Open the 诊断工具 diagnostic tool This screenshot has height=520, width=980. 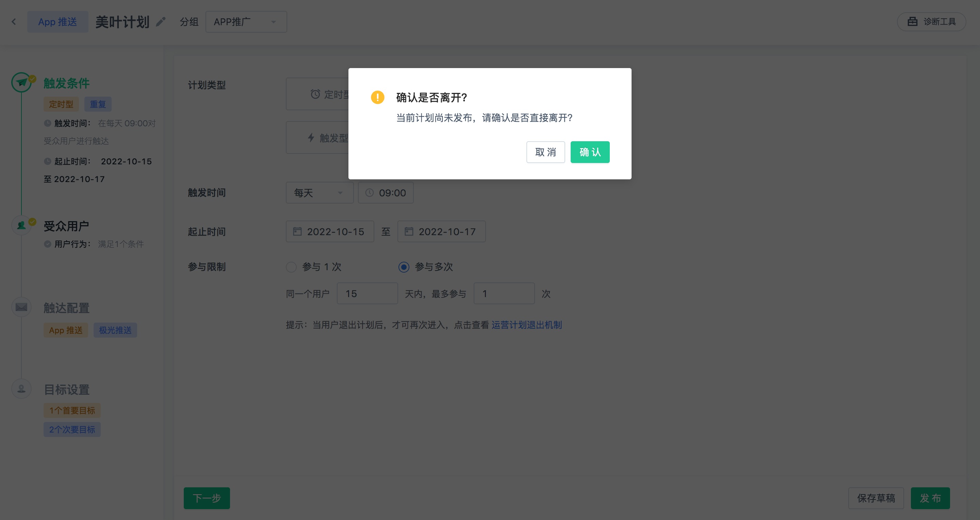(931, 22)
